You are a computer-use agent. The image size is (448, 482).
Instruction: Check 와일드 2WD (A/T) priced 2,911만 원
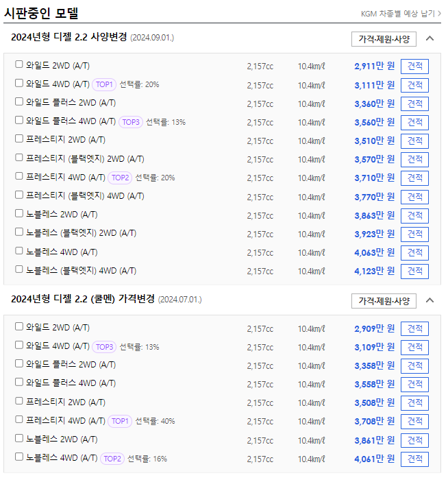(19, 64)
